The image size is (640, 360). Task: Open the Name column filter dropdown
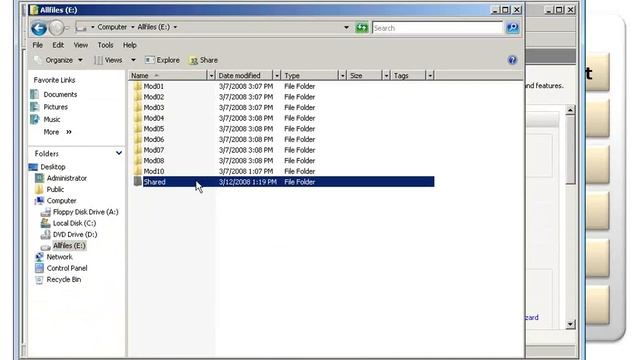click(x=211, y=76)
